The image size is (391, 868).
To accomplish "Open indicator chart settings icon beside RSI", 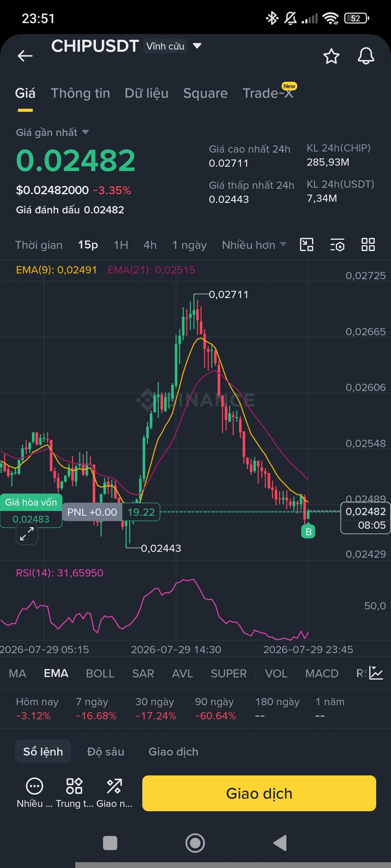I will pyautogui.click(x=375, y=673).
